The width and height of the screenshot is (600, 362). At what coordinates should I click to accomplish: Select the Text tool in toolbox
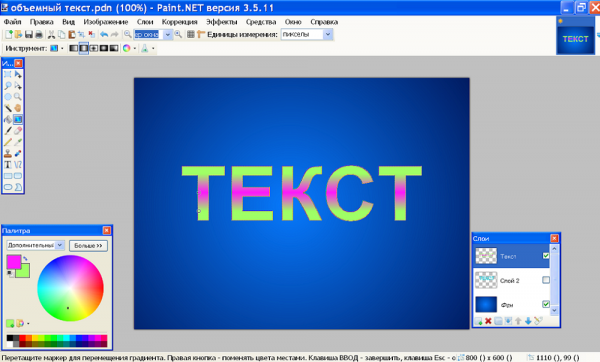8,165
